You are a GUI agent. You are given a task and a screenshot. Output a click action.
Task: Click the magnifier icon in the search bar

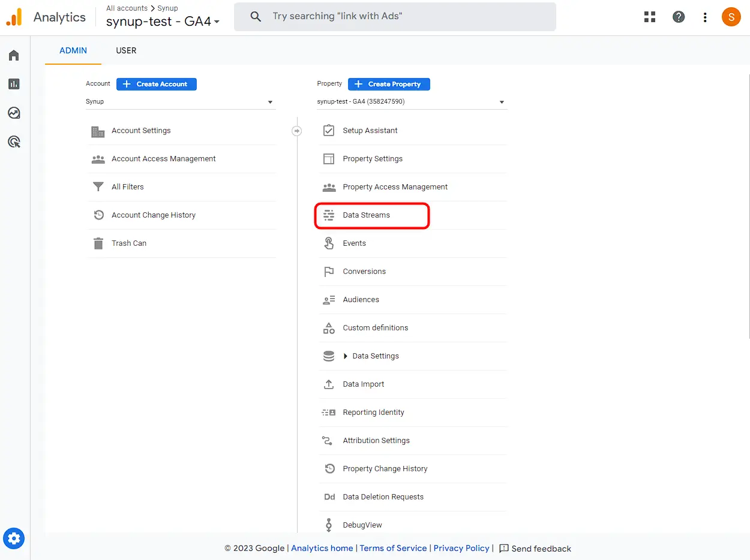256,17
